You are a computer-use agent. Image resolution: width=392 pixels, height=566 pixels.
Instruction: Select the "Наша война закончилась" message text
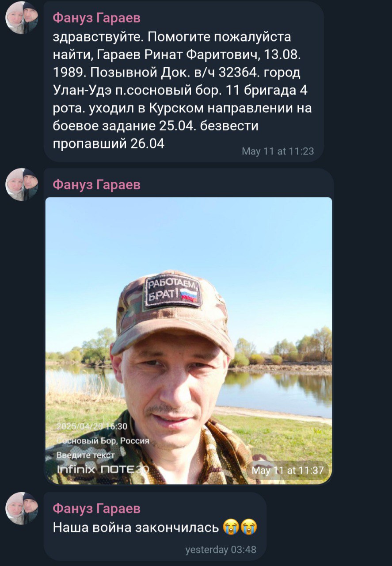pyautogui.click(x=136, y=528)
